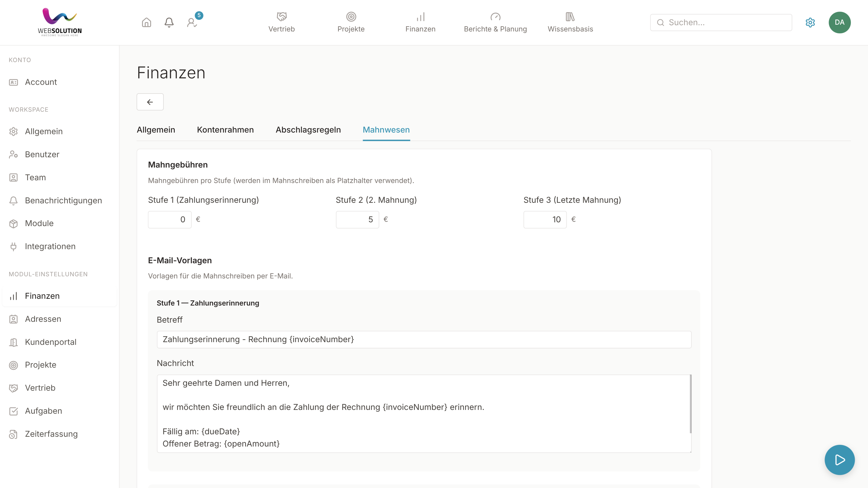Open the home icon in top bar
This screenshot has width=868, height=488.
click(146, 23)
